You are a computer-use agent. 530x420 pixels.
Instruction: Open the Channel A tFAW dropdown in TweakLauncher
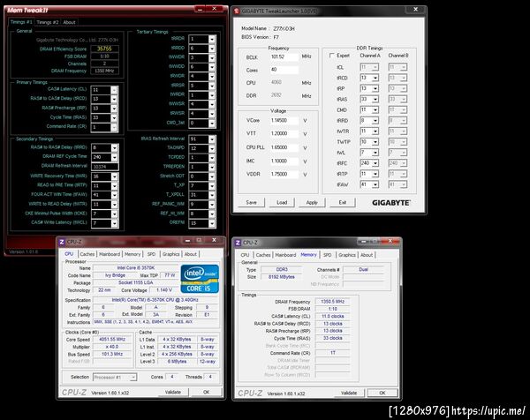[375, 184]
